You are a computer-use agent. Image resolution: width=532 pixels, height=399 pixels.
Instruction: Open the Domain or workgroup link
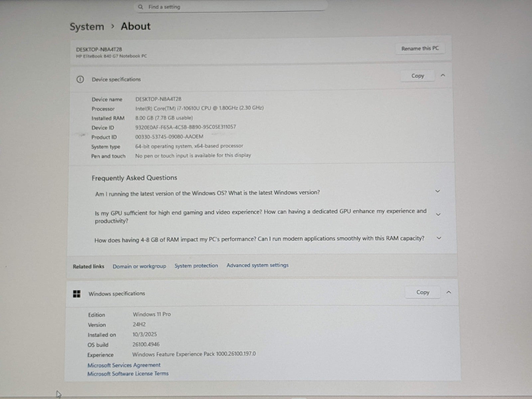(139, 266)
